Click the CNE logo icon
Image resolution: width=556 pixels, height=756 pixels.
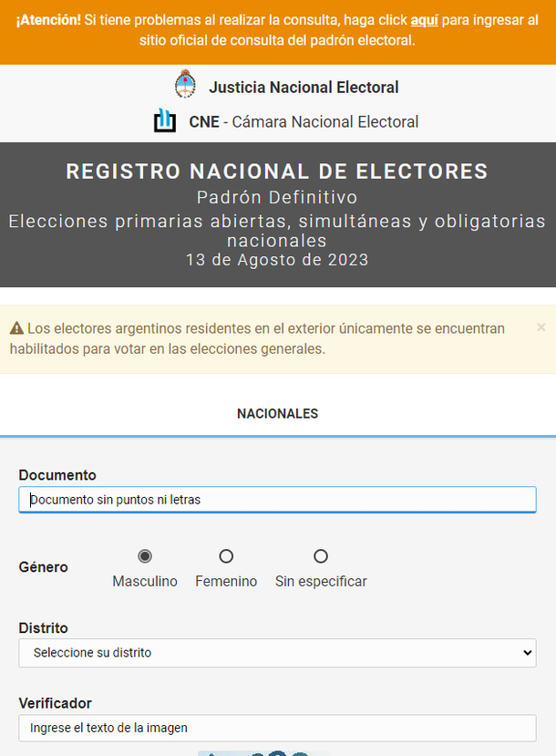tap(165, 120)
